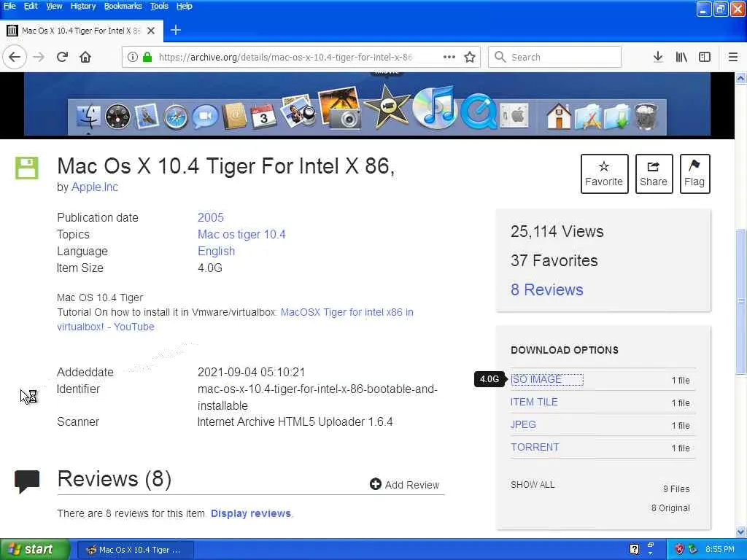Flag this item
The image size is (747, 560).
click(x=694, y=174)
